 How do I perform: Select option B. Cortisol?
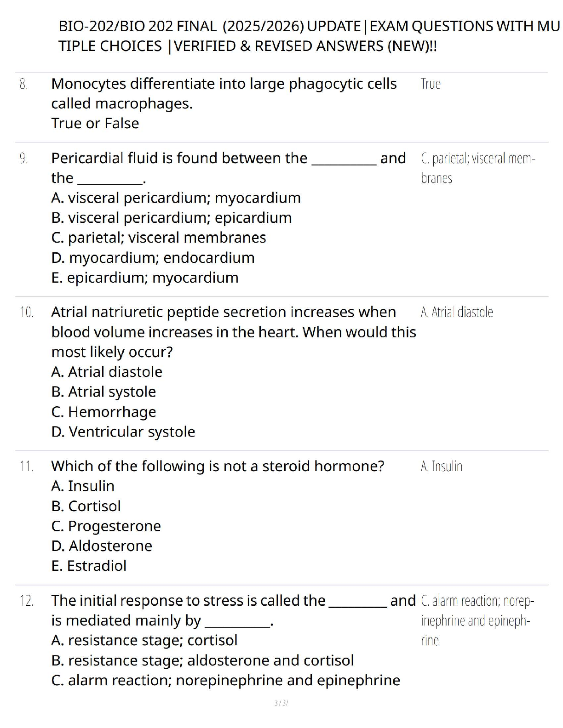pyautogui.click(x=86, y=506)
